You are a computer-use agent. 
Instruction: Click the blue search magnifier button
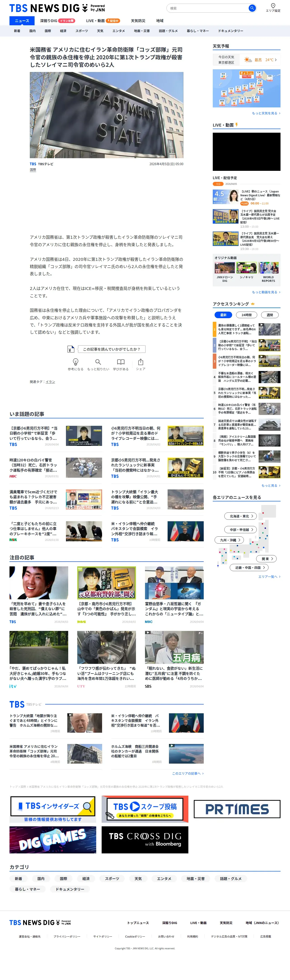(252, 8)
